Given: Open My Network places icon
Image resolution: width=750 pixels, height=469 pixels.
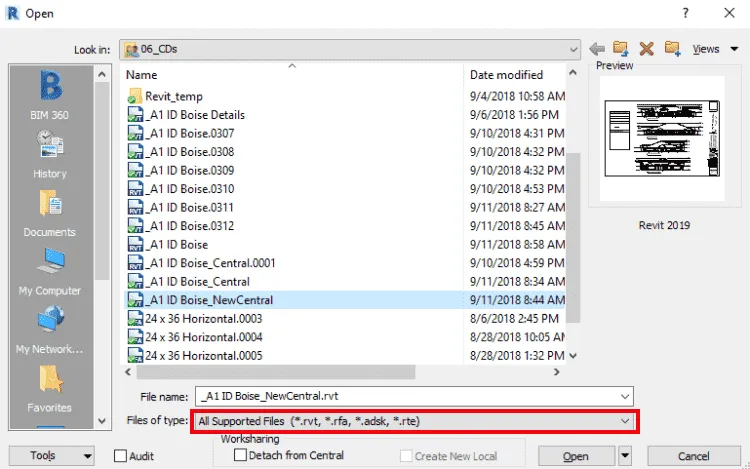Looking at the screenshot, I should [x=50, y=319].
